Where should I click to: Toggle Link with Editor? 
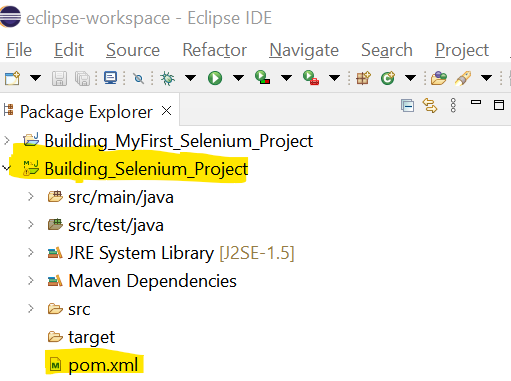pos(430,106)
